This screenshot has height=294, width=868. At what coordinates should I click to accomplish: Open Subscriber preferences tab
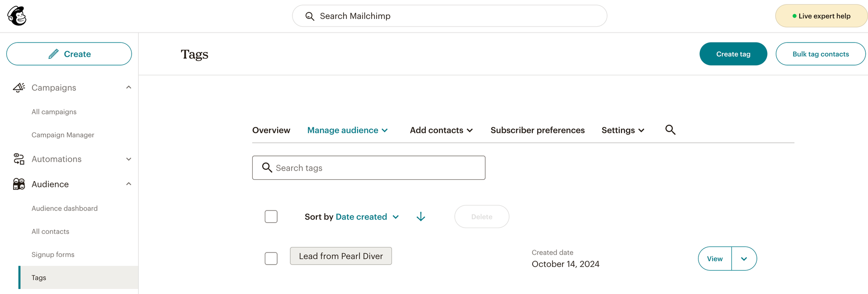click(538, 130)
